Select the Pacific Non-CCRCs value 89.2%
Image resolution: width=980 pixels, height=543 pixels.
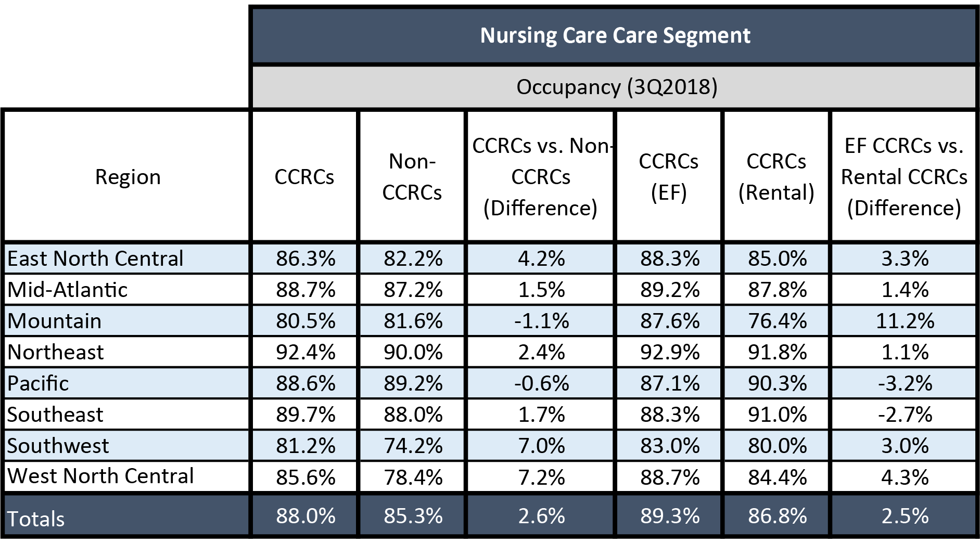point(412,383)
